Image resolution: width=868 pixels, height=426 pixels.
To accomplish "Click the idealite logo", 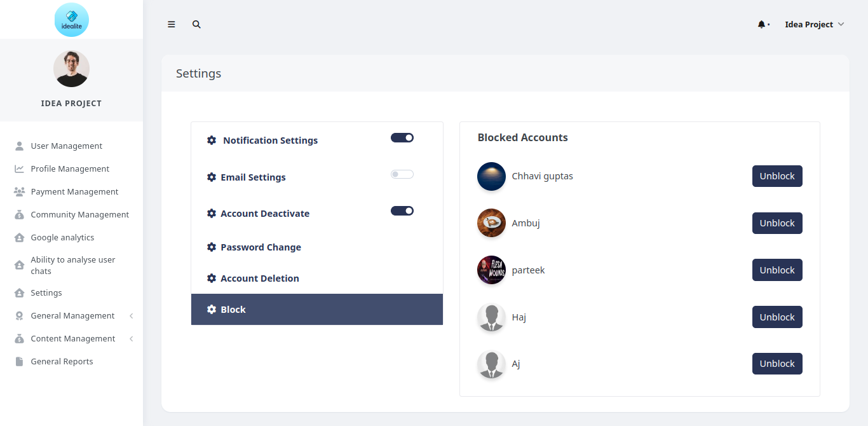I will [72, 20].
